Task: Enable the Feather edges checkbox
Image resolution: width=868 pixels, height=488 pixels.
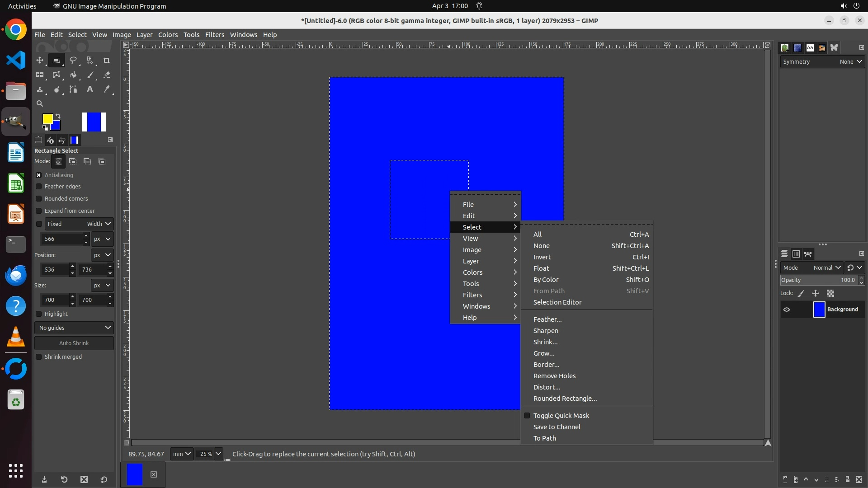Action: 39,187
